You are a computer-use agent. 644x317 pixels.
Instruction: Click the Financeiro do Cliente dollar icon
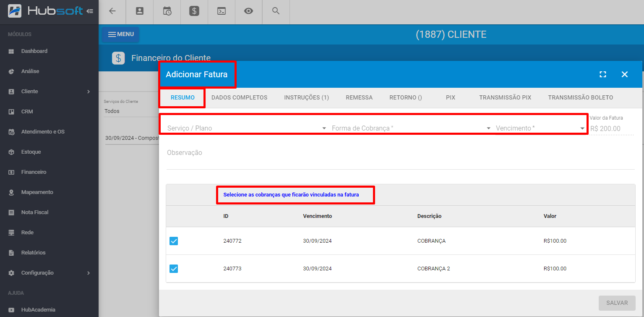tap(118, 58)
